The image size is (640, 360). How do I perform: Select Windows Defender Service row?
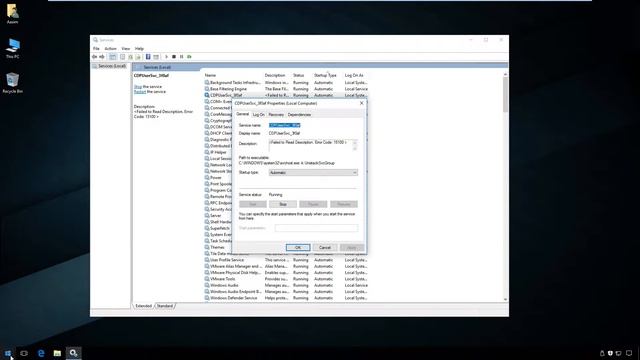coord(286,298)
